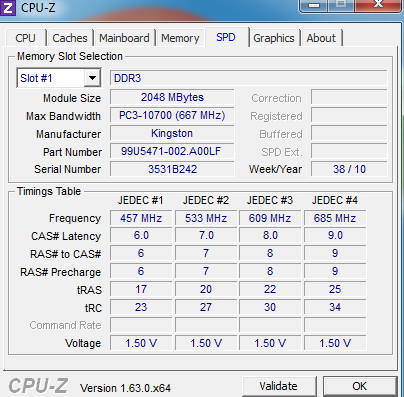Click the Timings Table group title
Image resolution: width=404 pixels, height=397 pixels.
(x=49, y=191)
